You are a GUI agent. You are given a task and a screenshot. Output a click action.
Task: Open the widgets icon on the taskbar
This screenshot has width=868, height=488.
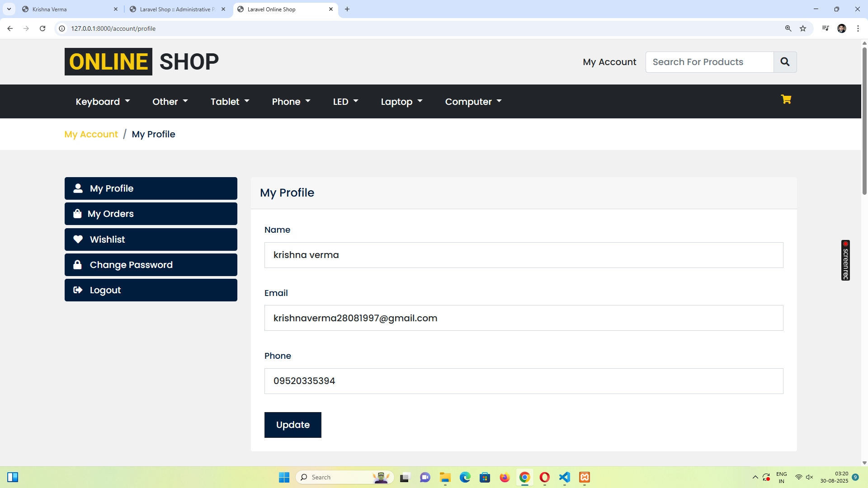click(13, 477)
